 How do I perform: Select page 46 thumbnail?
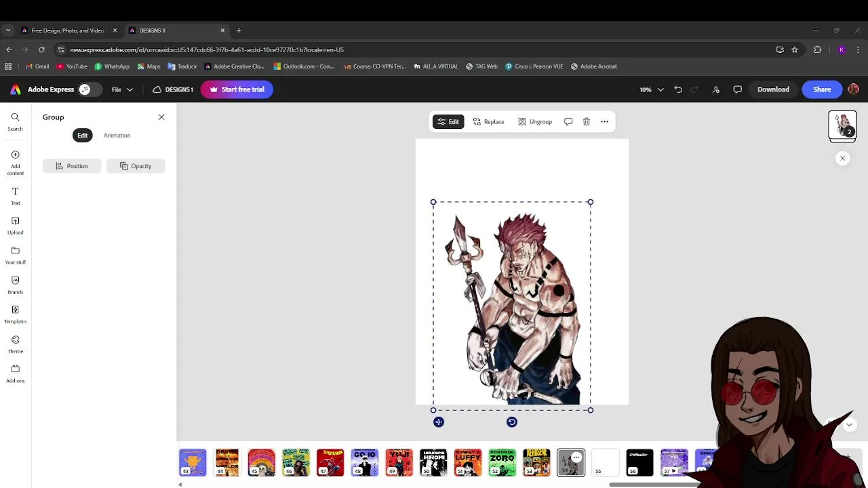(296, 462)
